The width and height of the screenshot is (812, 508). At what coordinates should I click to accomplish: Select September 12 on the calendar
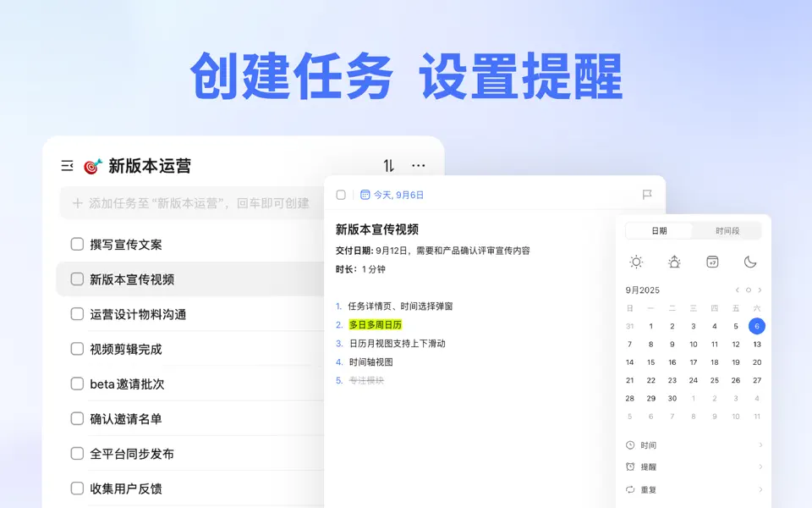(x=735, y=344)
